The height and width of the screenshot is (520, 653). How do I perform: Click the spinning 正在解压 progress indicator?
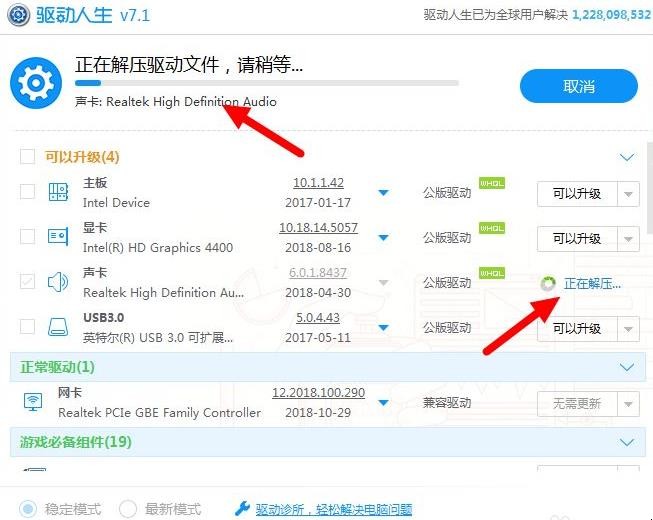(548, 284)
